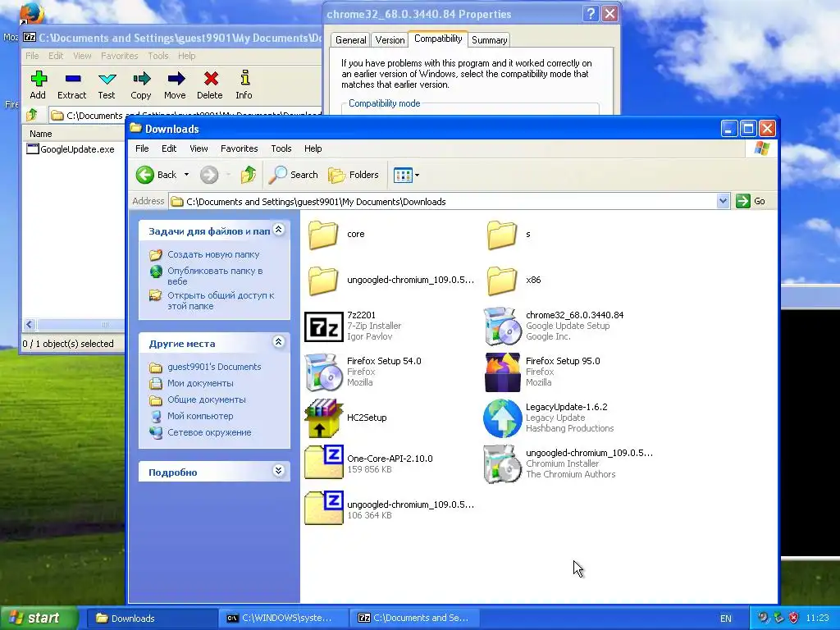This screenshot has width=840, height=630.
Task: Open the Help menu in the Downloads window
Action: [313, 148]
